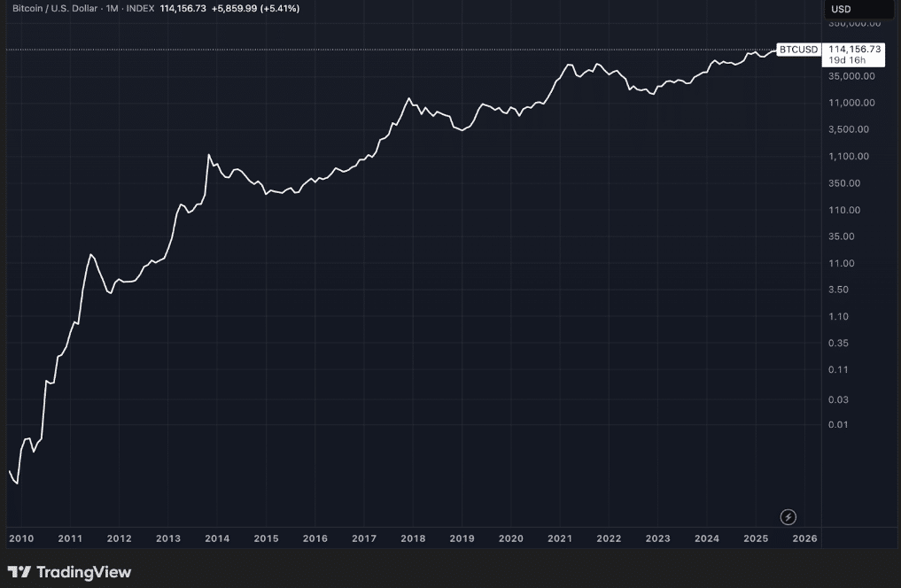Click the 2021 label on time axis
Image resolution: width=901 pixels, height=588 pixels.
[x=559, y=538]
